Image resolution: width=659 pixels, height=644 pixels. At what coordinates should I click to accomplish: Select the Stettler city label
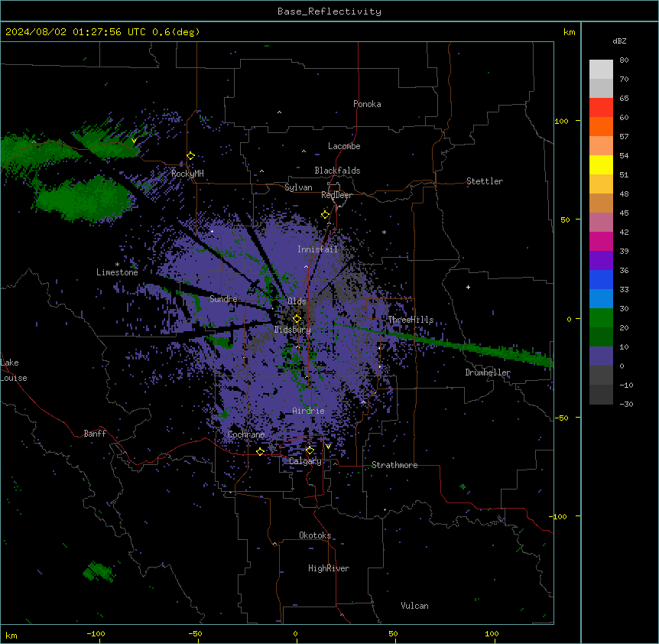pyautogui.click(x=485, y=181)
